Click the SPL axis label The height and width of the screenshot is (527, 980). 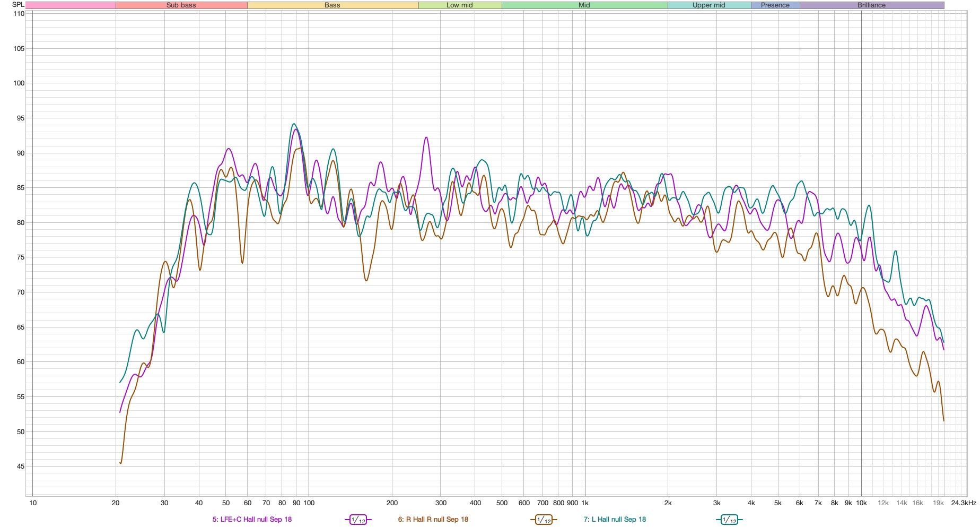coord(18,4)
